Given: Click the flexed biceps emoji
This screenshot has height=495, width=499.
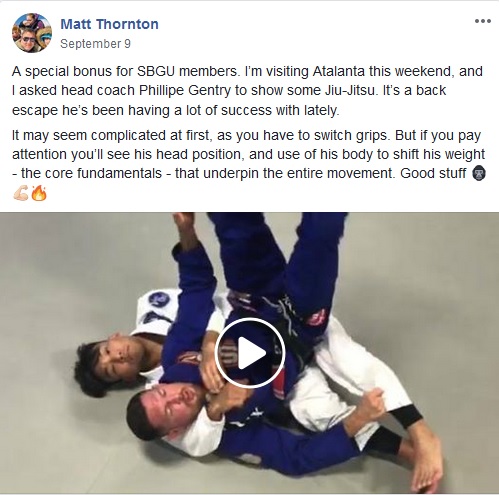Looking at the screenshot, I should click(21, 193).
